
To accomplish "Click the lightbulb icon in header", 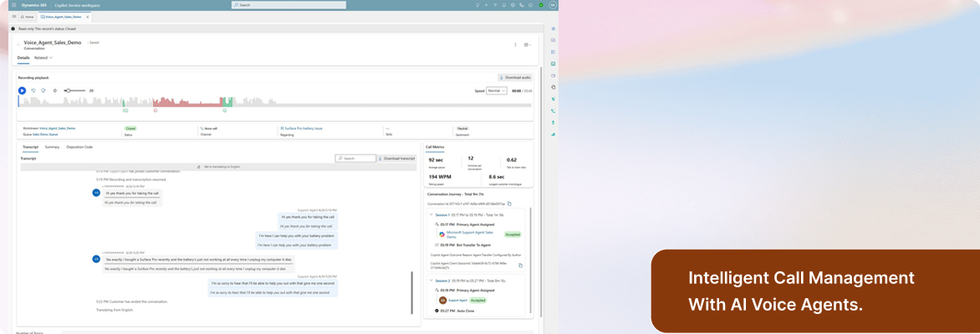I will coord(477,4).
